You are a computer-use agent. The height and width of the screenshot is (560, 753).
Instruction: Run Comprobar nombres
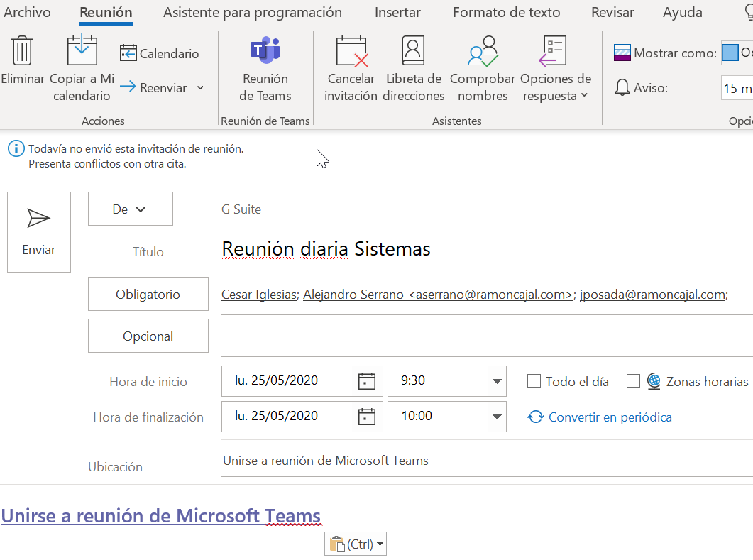[x=483, y=67]
